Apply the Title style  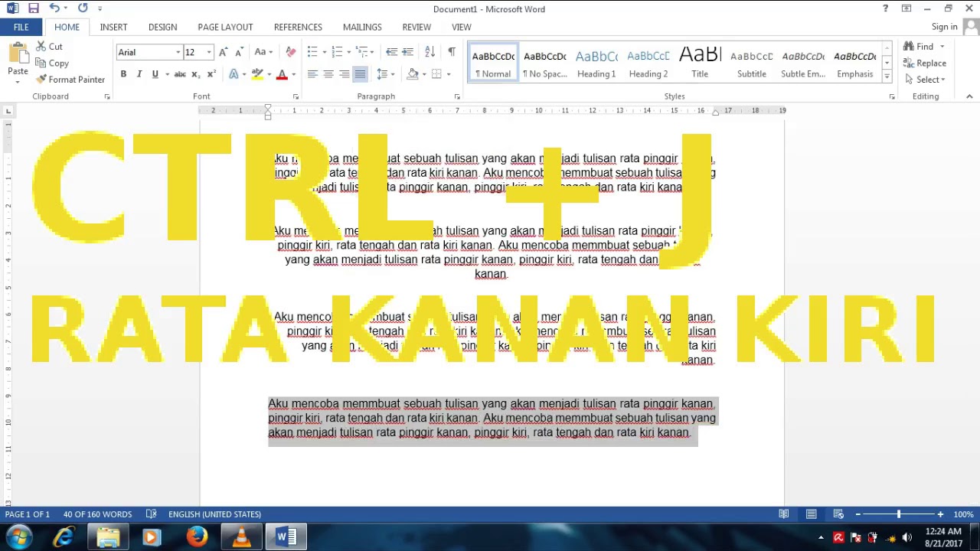(700, 63)
